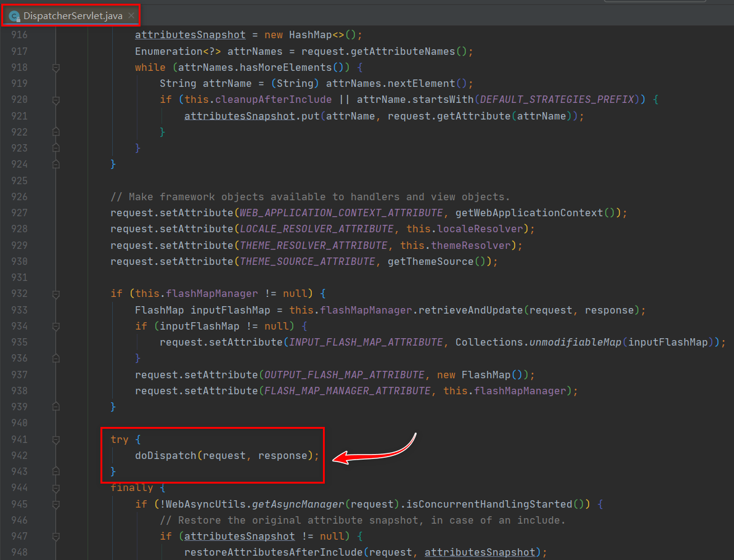The width and height of the screenshot is (734, 560).
Task: Click fold end marker at line 923
Action: [x=55, y=148]
